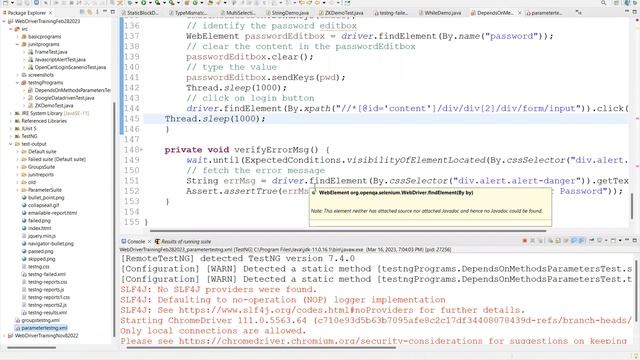640x360 pixels.
Task: Show hidden editor tabs overflow list
Action: (x=578, y=13)
